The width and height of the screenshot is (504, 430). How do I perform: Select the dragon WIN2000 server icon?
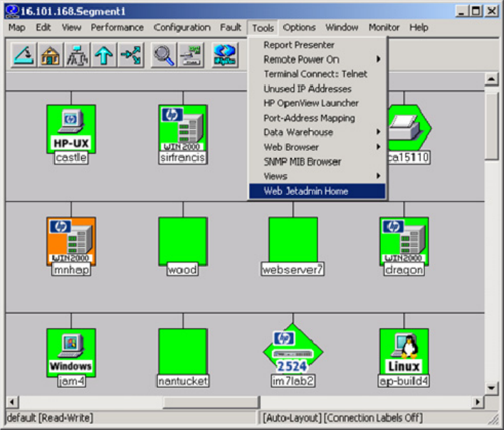[x=404, y=241]
